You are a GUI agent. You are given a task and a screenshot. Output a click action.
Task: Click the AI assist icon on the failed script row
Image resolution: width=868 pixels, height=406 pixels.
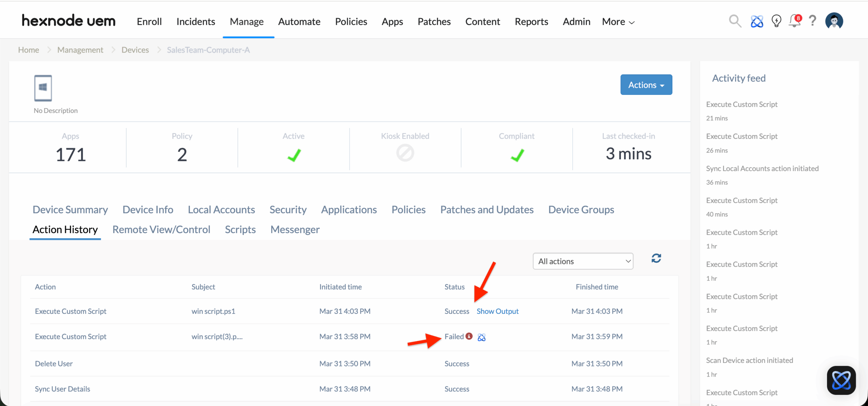click(x=481, y=337)
